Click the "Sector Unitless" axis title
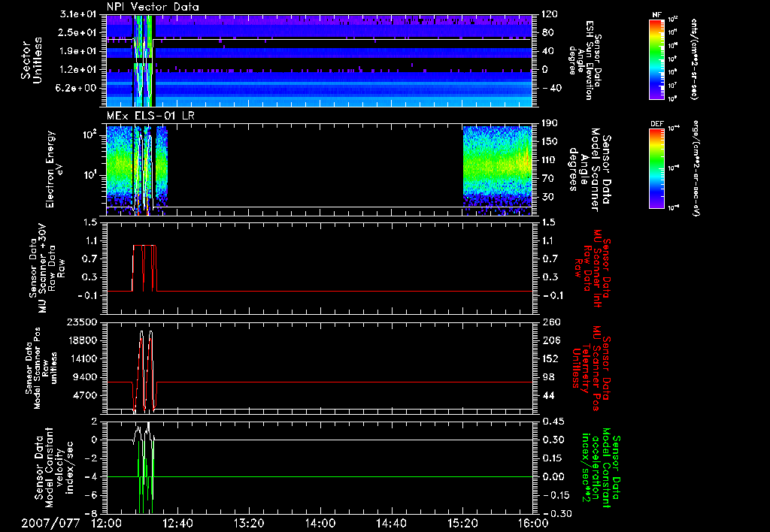This screenshot has width=770, height=532. coord(31,60)
